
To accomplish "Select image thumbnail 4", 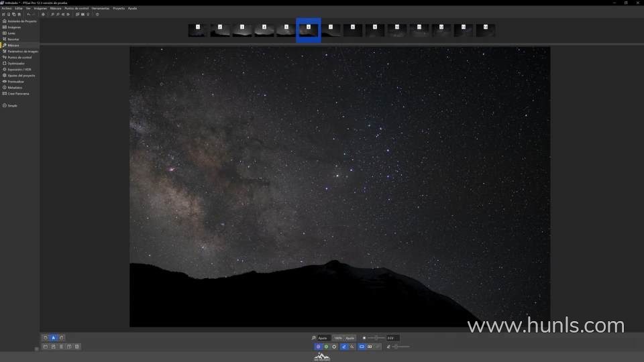I will [x=264, y=30].
